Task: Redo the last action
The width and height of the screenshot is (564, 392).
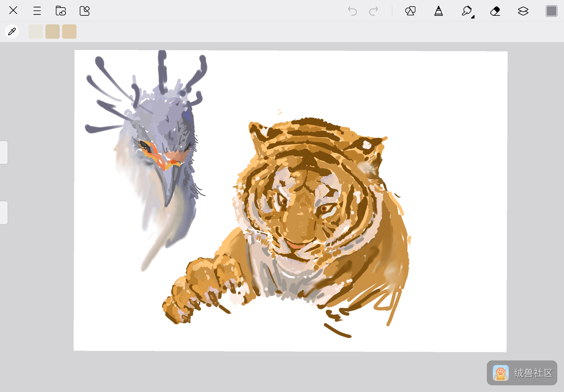Action: (374, 11)
